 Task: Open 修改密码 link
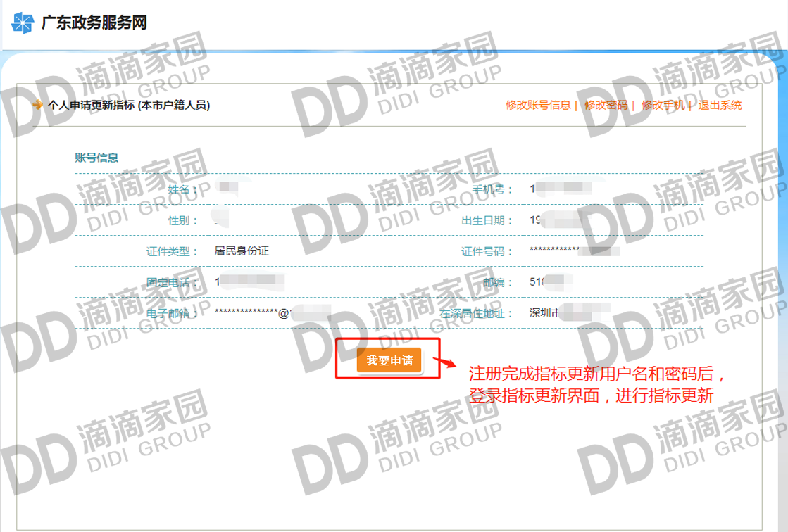pos(606,105)
